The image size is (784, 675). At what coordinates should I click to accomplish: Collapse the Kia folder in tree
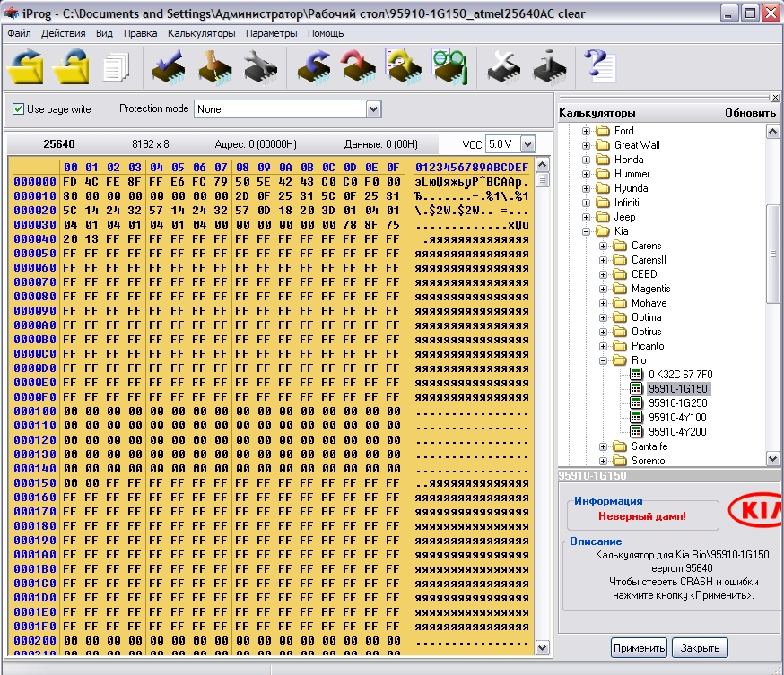[x=588, y=231]
